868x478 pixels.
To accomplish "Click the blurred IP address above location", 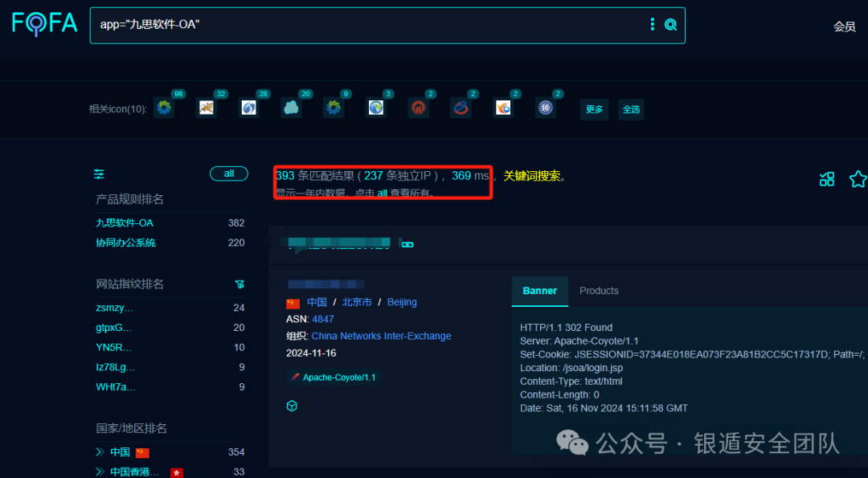I will tap(325, 284).
